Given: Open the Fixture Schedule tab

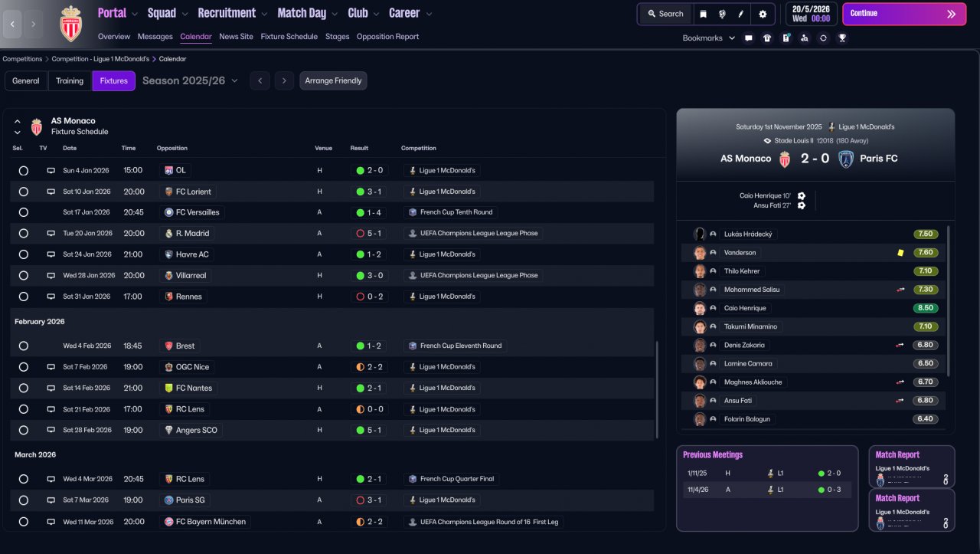Looking at the screenshot, I should tap(289, 37).
